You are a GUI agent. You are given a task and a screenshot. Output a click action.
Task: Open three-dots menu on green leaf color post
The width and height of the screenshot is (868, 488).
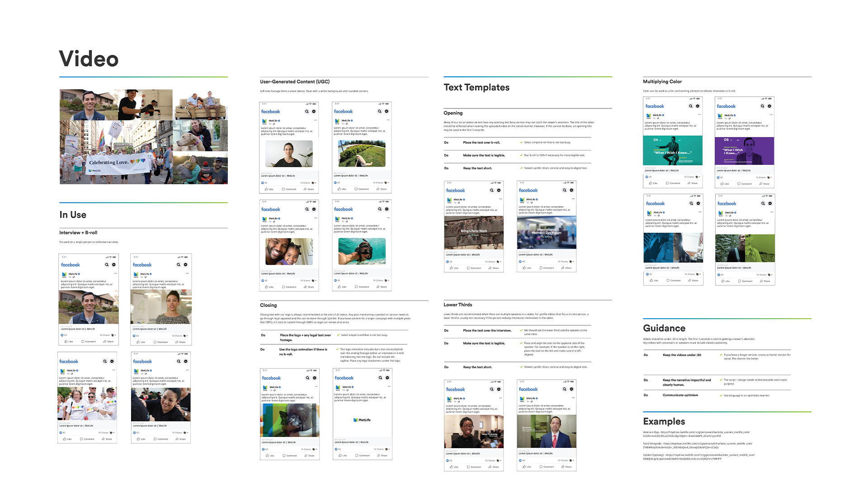pos(772,212)
